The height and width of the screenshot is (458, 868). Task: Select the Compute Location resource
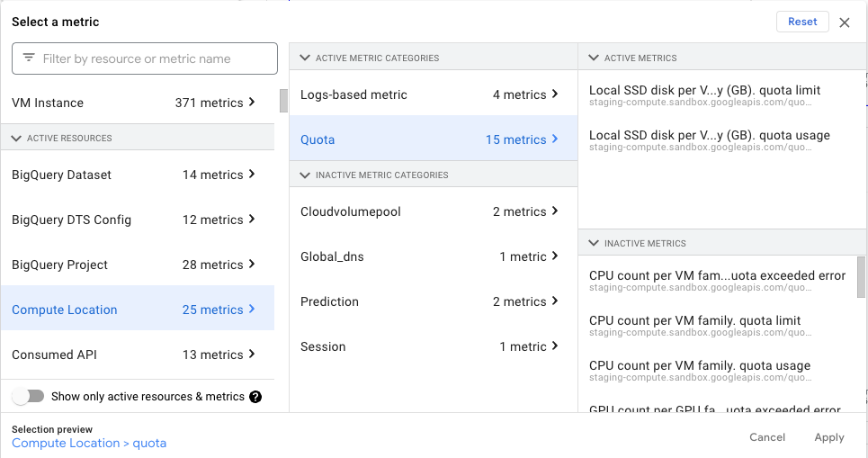[65, 310]
